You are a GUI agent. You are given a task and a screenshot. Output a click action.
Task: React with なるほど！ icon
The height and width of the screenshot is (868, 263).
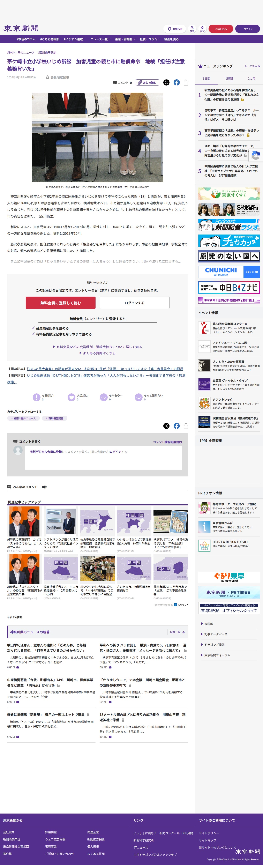tap(36, 397)
